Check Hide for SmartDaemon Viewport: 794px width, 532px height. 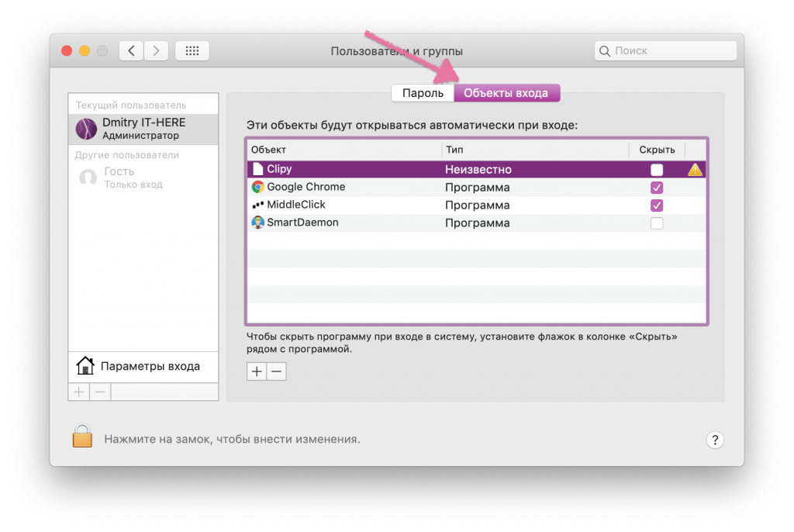[x=657, y=223]
